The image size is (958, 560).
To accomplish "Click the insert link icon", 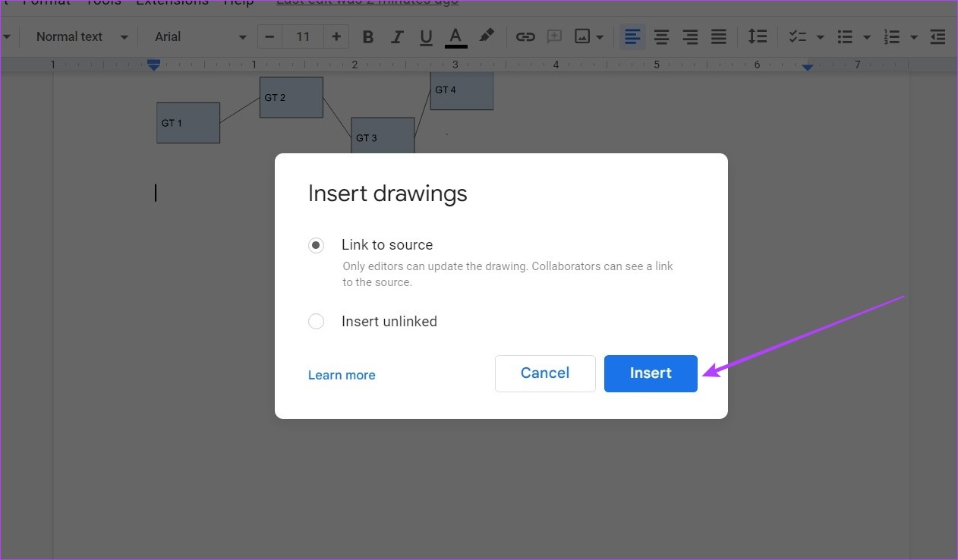I will click(525, 36).
